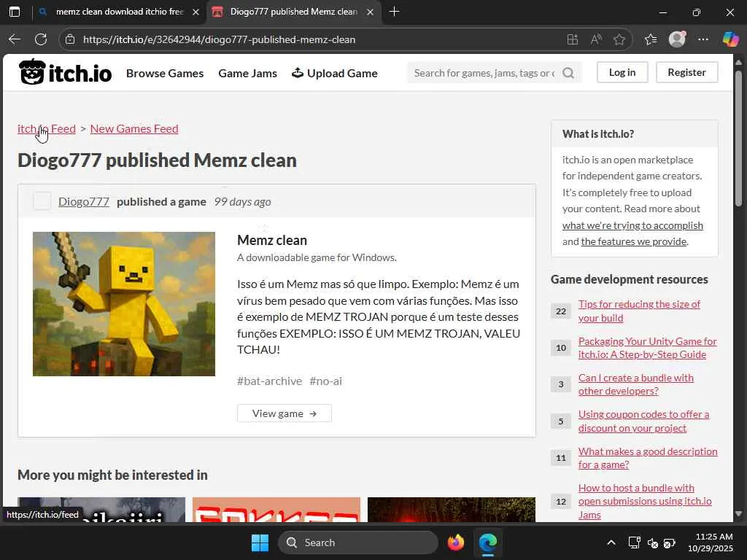Open Browse Games menu item
Image resolution: width=747 pixels, height=560 pixels.
[165, 74]
